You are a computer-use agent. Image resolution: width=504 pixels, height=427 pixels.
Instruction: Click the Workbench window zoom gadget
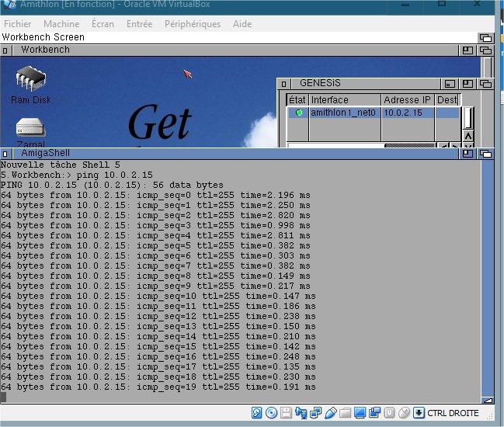[468, 50]
